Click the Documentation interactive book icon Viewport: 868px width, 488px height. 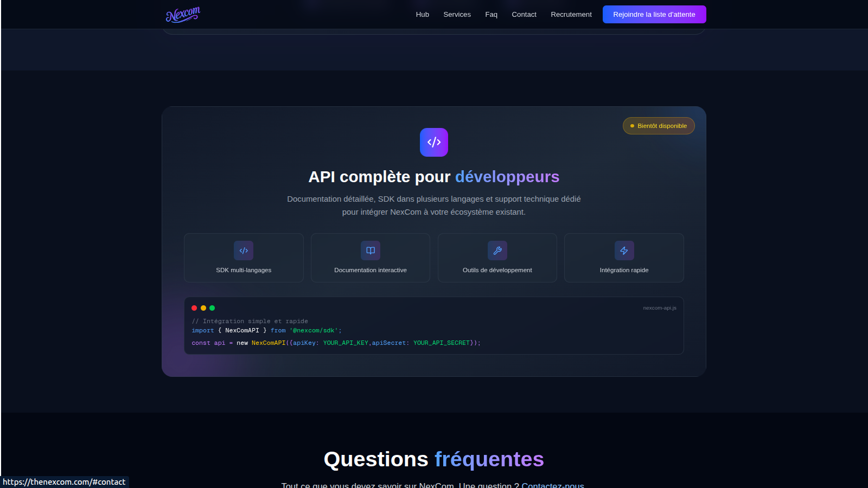coord(371,251)
